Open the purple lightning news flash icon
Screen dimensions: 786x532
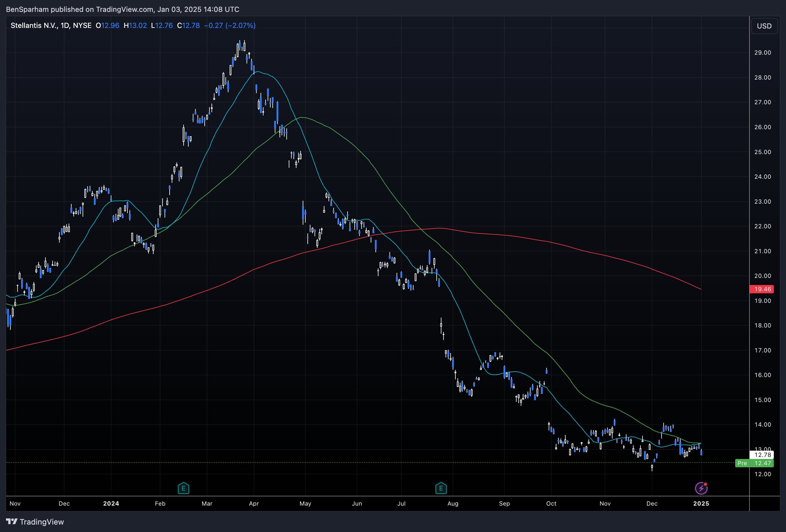pos(701,488)
